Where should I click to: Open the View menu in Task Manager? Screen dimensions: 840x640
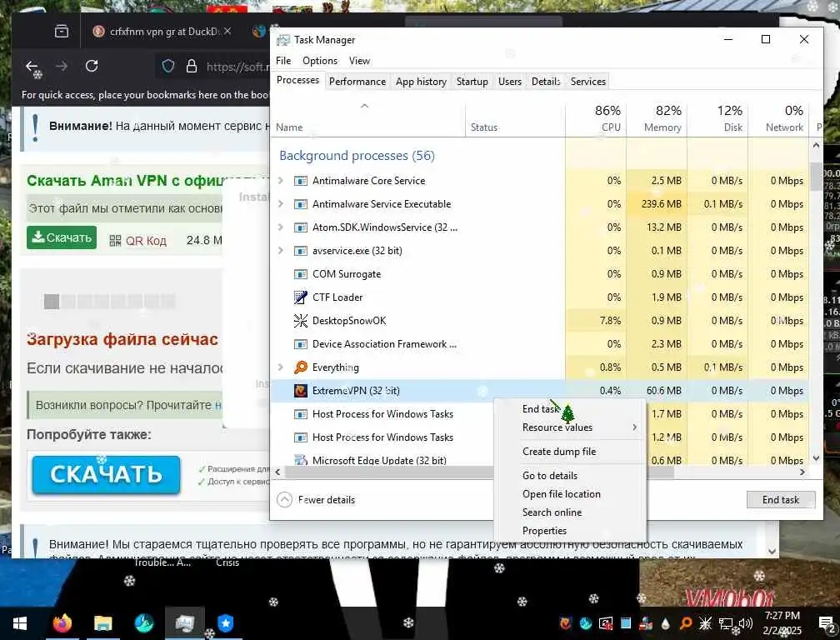click(x=359, y=61)
